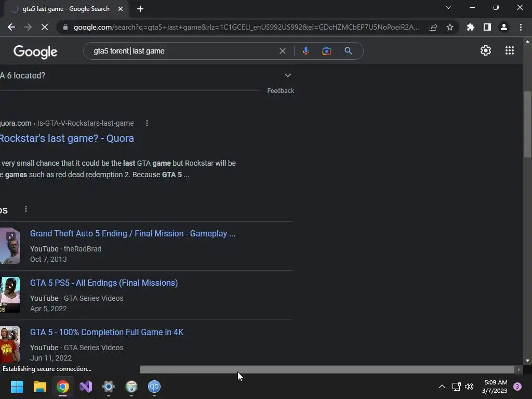Open the theRadBrad video thumbnail
Image resolution: width=532 pixels, height=399 pixels.
click(x=10, y=246)
